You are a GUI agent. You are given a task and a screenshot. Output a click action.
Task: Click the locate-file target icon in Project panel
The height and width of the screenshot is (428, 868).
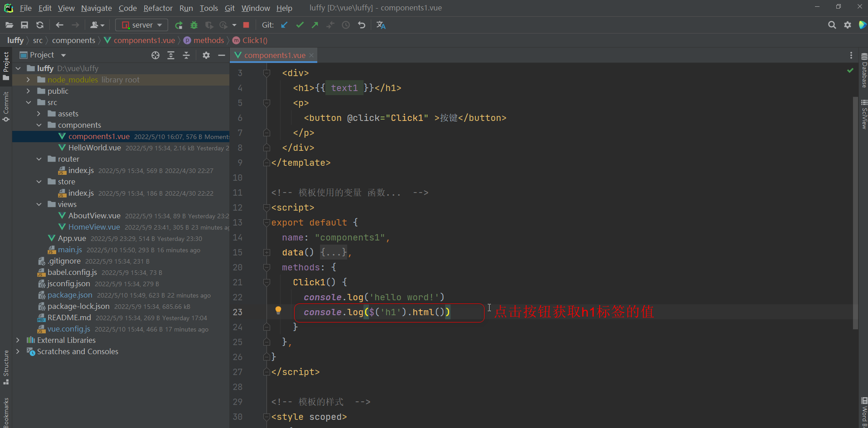pyautogui.click(x=155, y=55)
